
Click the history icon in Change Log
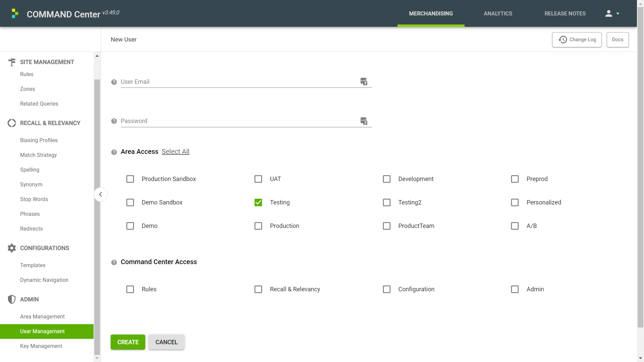(x=562, y=40)
